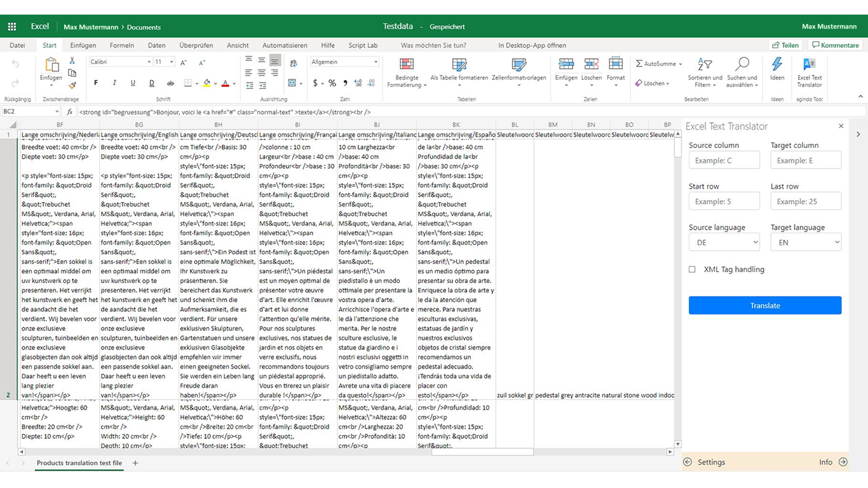Viewport: 868px width, 488px height.
Task: Switch to the Daten ribbon tab
Action: click(157, 45)
